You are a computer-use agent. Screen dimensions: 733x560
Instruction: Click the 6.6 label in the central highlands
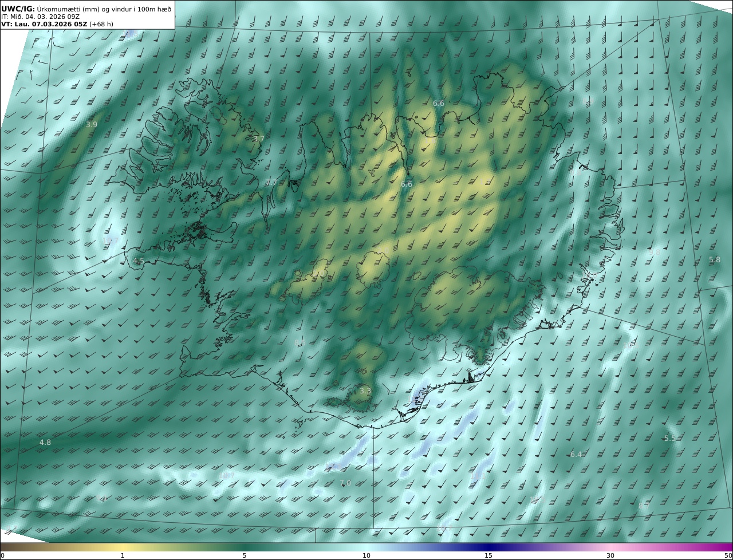click(x=407, y=184)
